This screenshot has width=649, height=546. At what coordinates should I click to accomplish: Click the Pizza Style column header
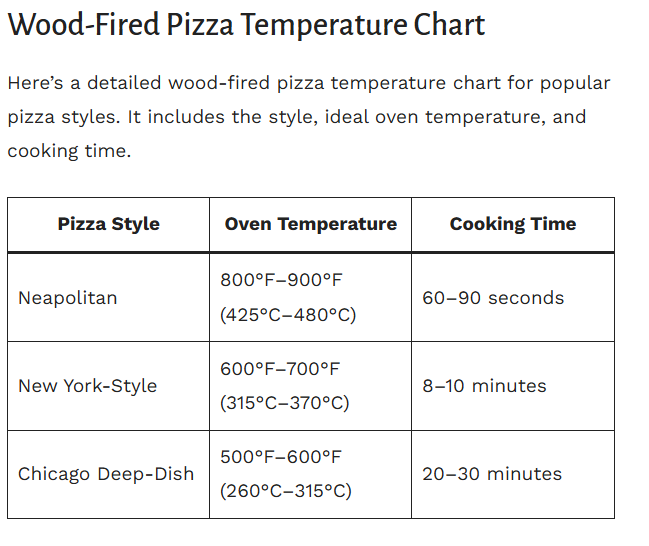pyautogui.click(x=108, y=224)
